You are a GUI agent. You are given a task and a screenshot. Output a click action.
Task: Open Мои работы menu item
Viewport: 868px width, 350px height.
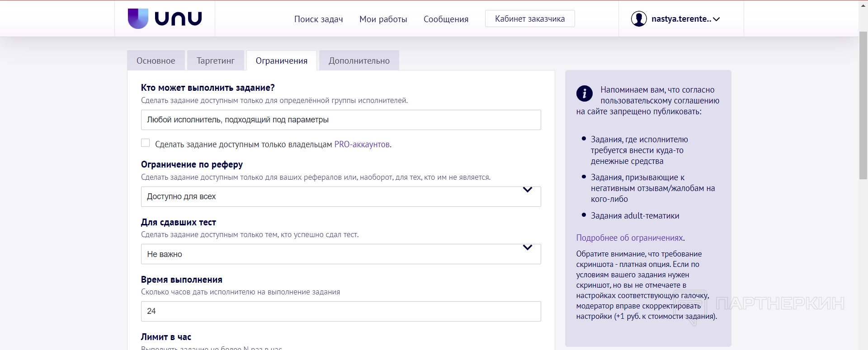point(383,19)
